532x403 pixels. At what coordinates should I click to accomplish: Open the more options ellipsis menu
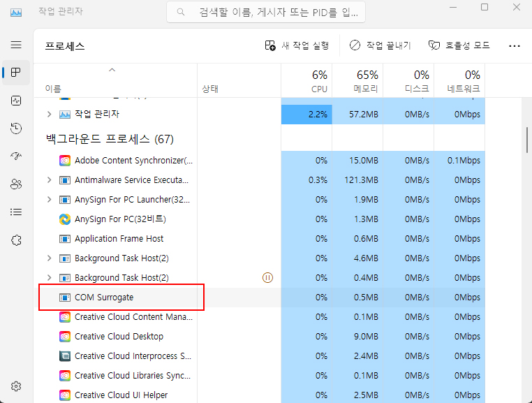[x=515, y=46]
